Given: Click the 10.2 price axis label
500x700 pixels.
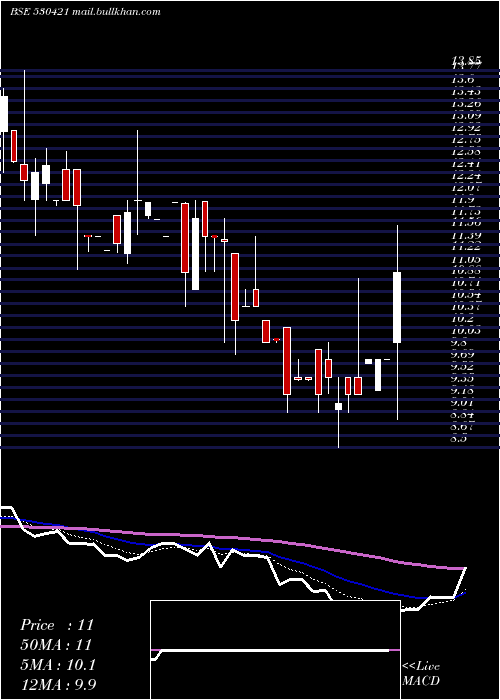Looking at the screenshot, I should point(463,319).
